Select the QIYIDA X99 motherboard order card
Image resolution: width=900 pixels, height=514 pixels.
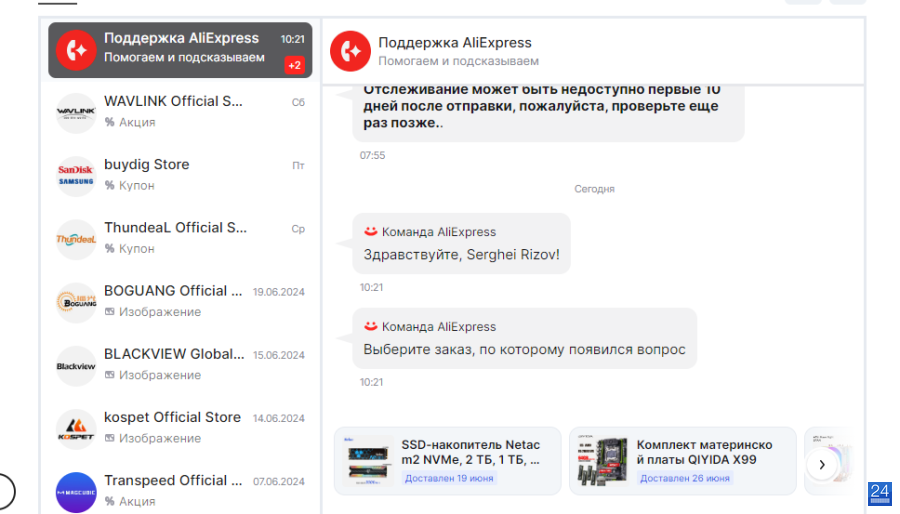(683, 461)
